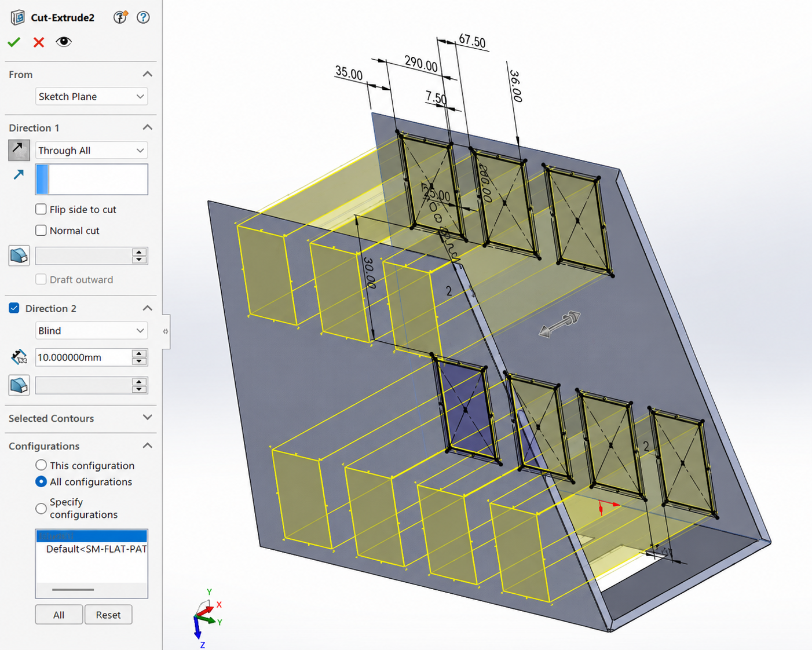Select the highlighted first configuration row
Image resolution: width=812 pixels, height=650 pixels.
pyautogui.click(x=92, y=536)
